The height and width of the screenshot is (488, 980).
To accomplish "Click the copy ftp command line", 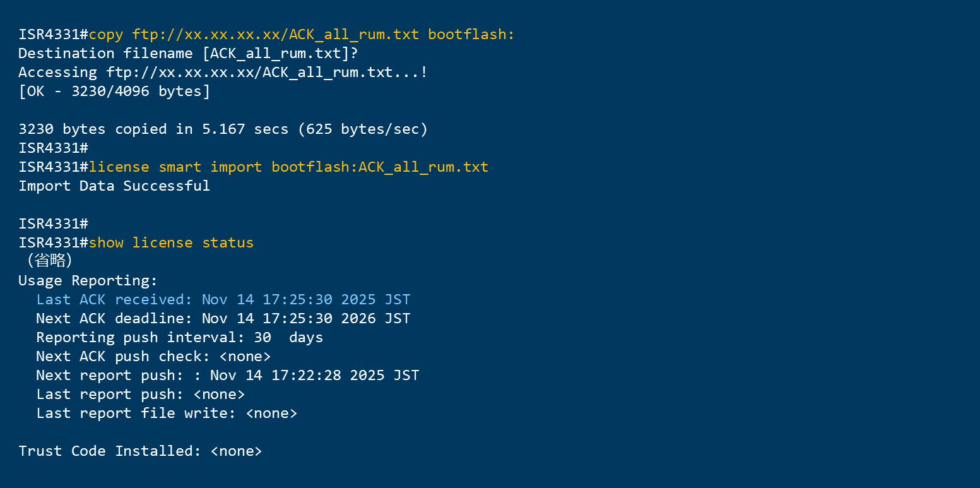I will (302, 34).
